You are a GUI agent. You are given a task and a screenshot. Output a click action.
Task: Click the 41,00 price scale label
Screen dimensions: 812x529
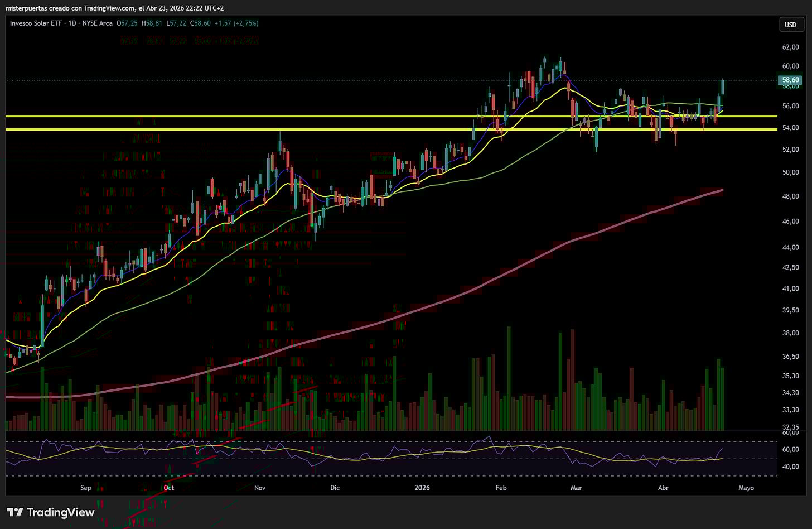coord(791,288)
